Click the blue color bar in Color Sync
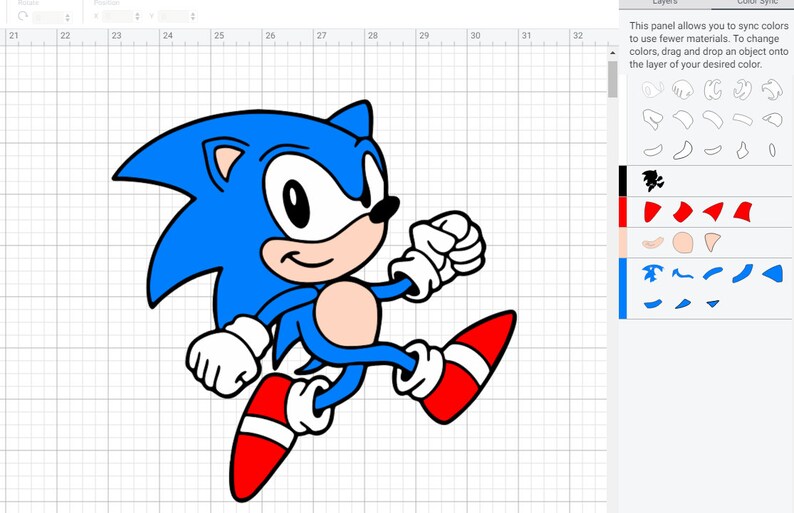 click(x=623, y=289)
